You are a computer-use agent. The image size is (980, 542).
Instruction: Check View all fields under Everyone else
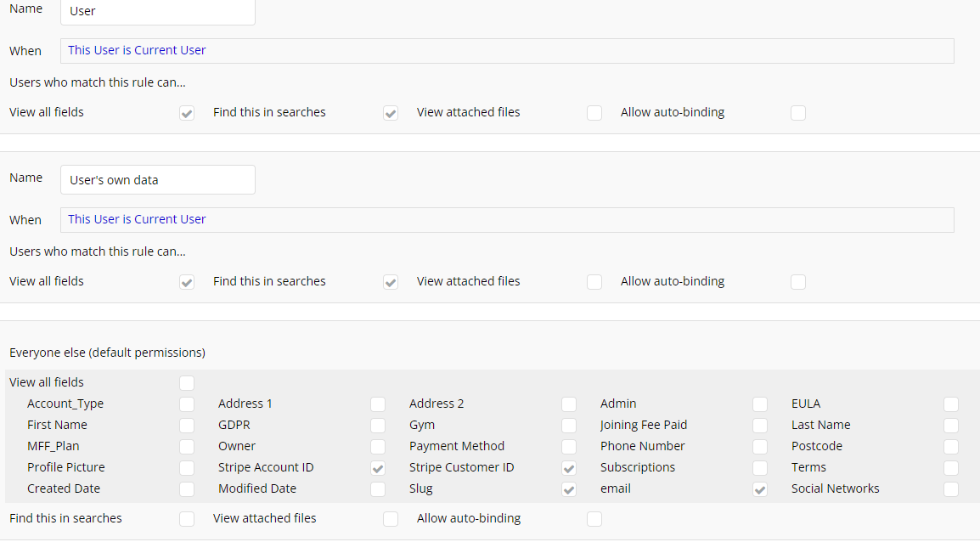pyautogui.click(x=187, y=383)
